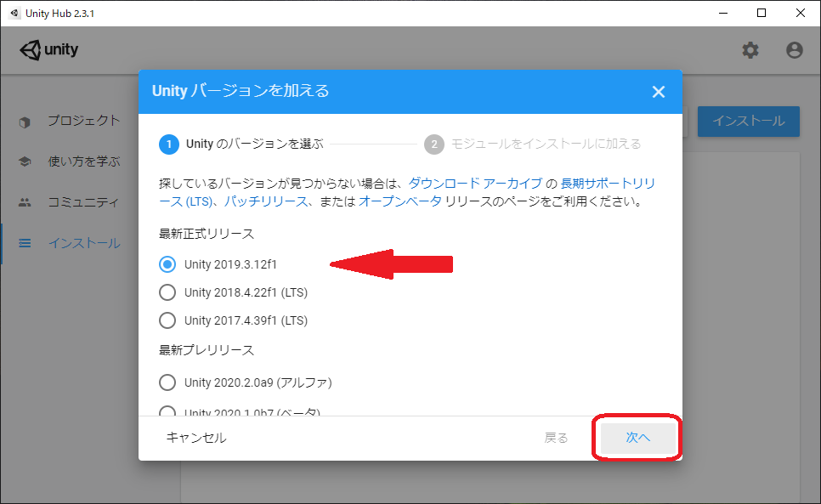
Task: Open the オープンベータ link
Action: coord(400,201)
